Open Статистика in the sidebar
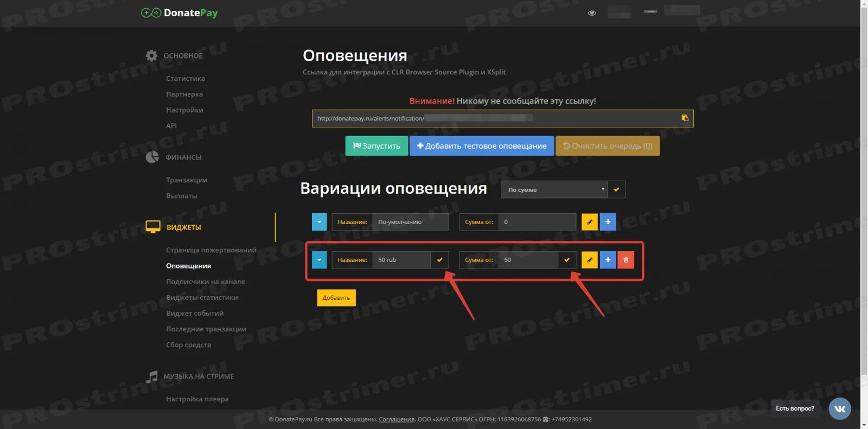Image resolution: width=868 pixels, height=429 pixels. point(186,79)
